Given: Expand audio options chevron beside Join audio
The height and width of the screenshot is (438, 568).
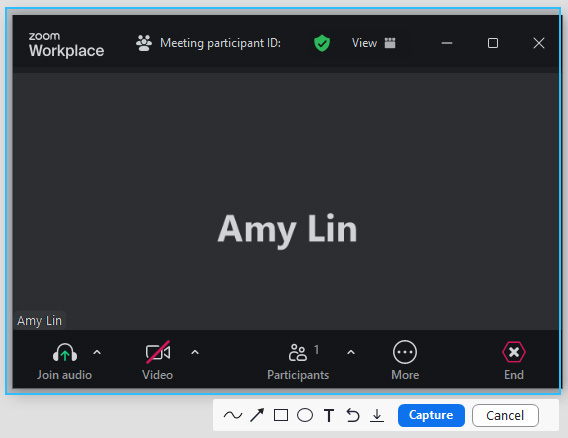Looking at the screenshot, I should pyautogui.click(x=97, y=352).
